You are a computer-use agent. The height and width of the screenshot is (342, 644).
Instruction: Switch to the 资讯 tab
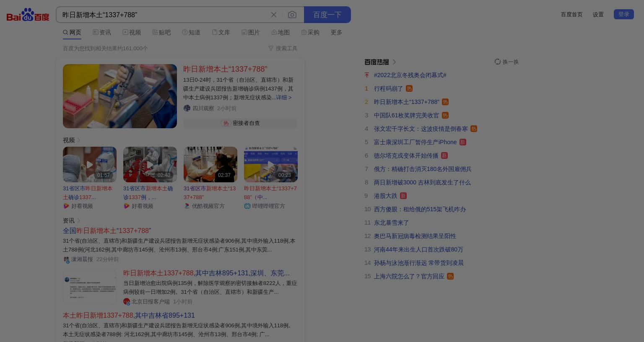click(x=102, y=32)
